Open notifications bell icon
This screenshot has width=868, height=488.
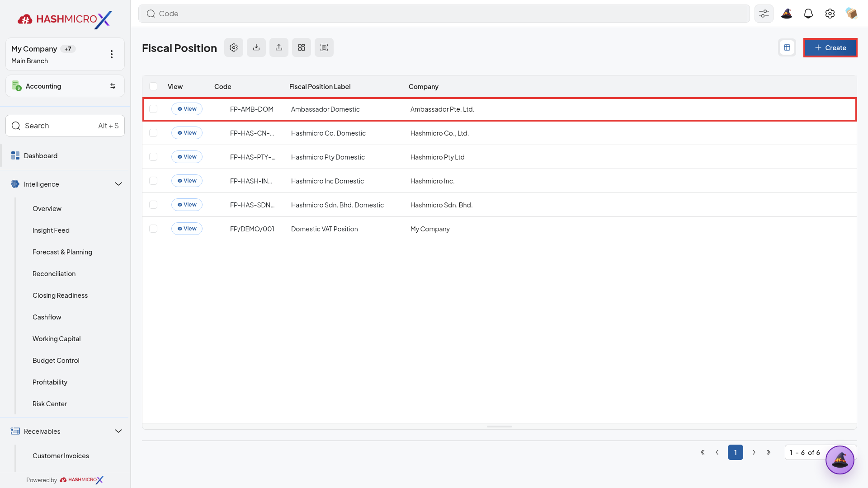pos(808,14)
